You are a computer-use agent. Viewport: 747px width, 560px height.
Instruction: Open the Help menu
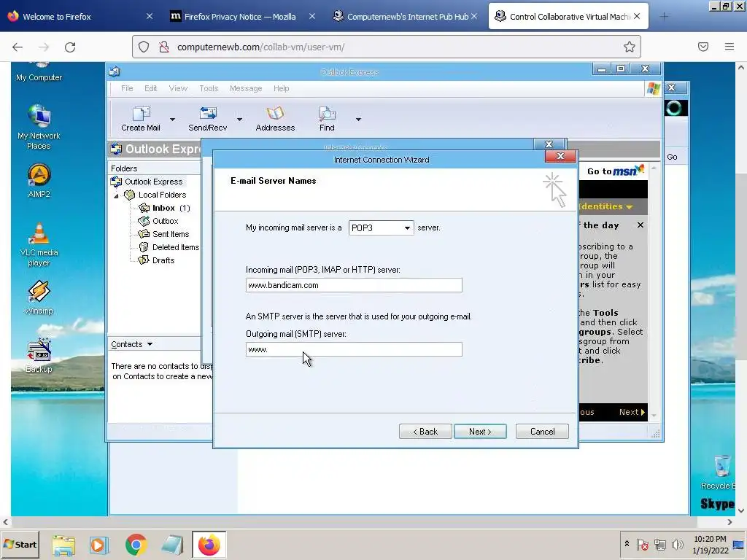click(281, 88)
